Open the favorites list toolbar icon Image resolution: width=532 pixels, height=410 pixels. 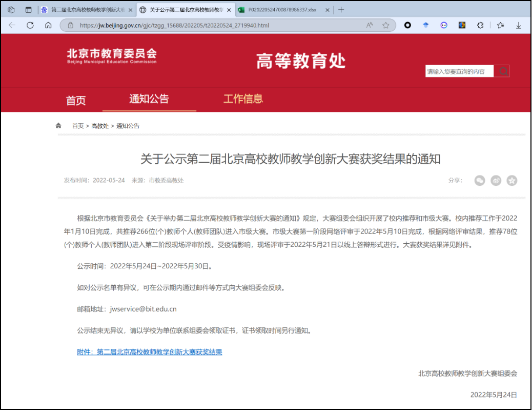(500, 25)
